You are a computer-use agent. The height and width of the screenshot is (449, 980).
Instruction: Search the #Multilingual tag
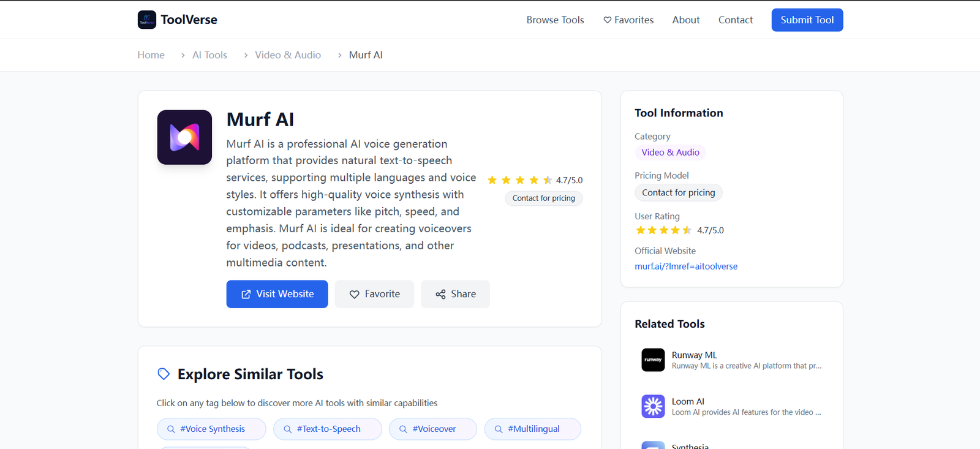[533, 429]
